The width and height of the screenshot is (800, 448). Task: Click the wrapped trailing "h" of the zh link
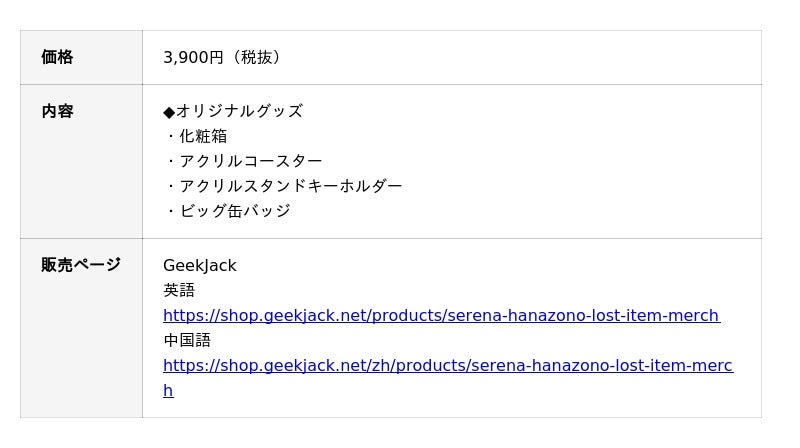(168, 390)
